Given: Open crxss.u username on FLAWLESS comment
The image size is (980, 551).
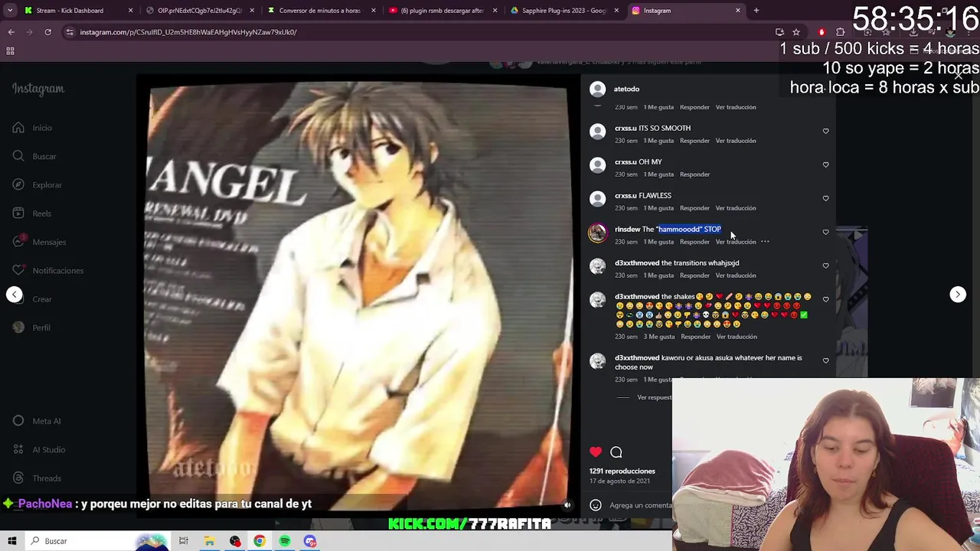Looking at the screenshot, I should [x=626, y=195].
